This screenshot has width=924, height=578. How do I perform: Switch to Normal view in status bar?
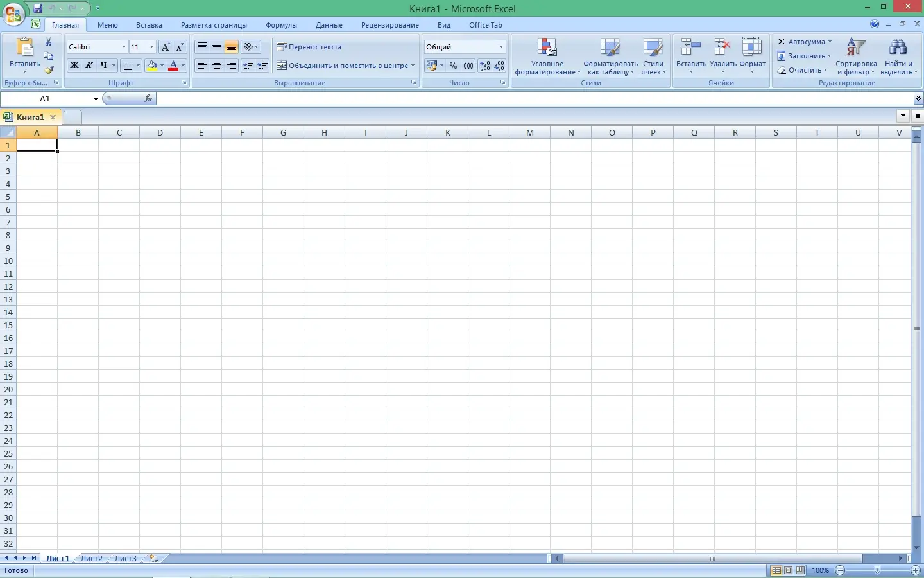[776, 570]
